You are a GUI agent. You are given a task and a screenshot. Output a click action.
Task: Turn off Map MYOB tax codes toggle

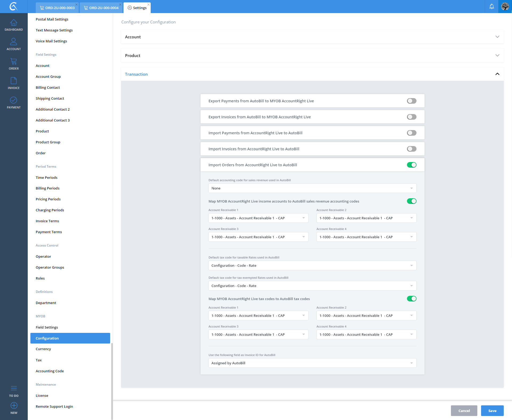411,299
